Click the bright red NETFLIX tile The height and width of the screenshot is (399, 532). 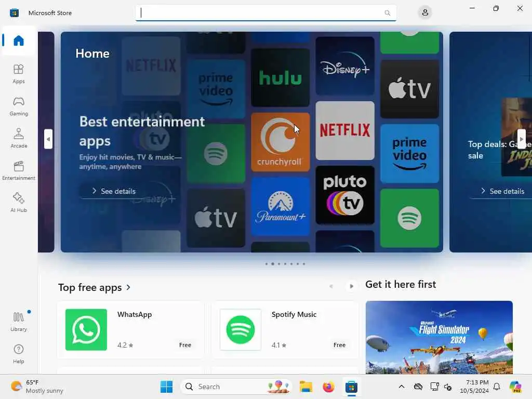345,130
